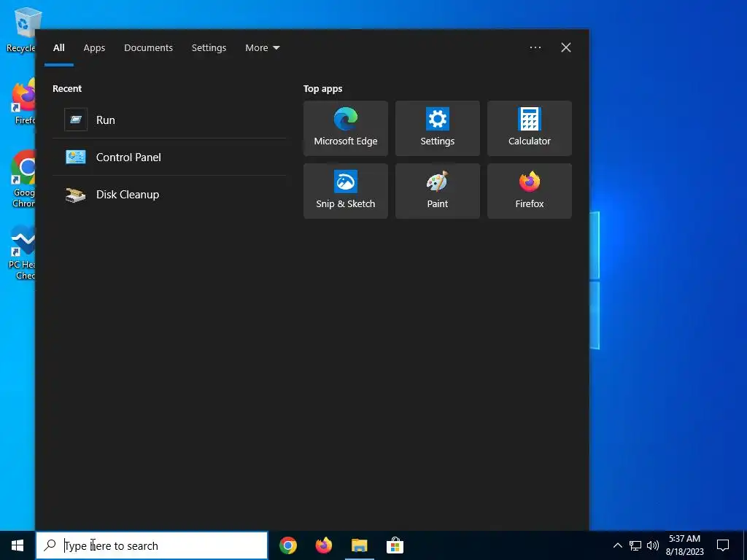Open search options ellipsis menu
Viewport: 747px width, 560px height.
click(x=535, y=47)
